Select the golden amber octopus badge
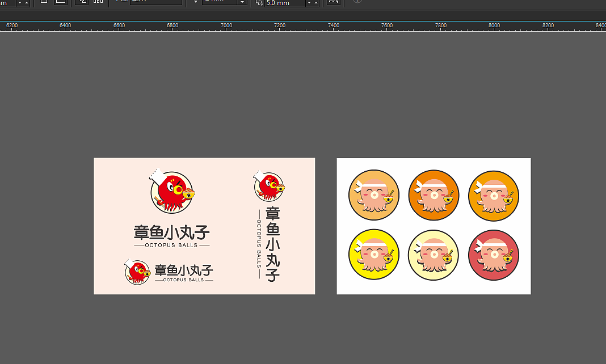The width and height of the screenshot is (606, 364). 494,196
